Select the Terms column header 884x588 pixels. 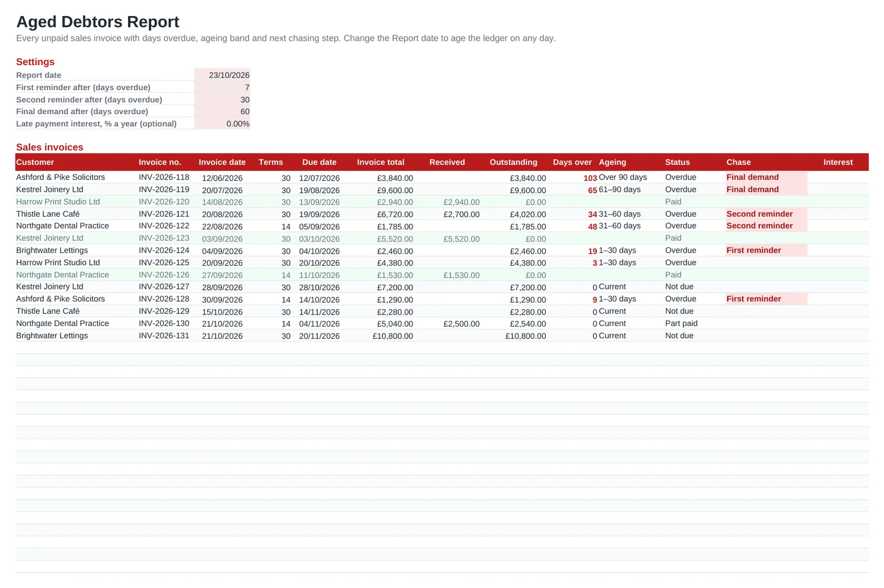pos(271,162)
